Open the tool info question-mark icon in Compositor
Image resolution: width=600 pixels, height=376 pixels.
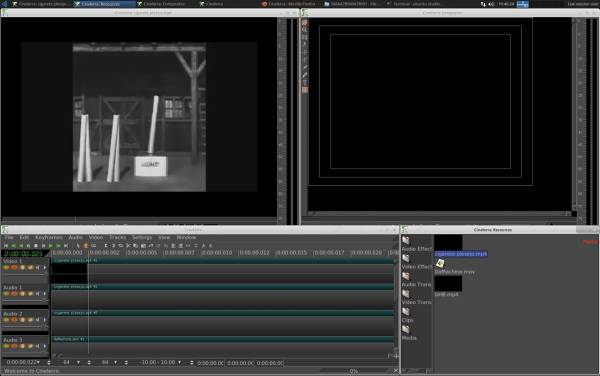305,83
